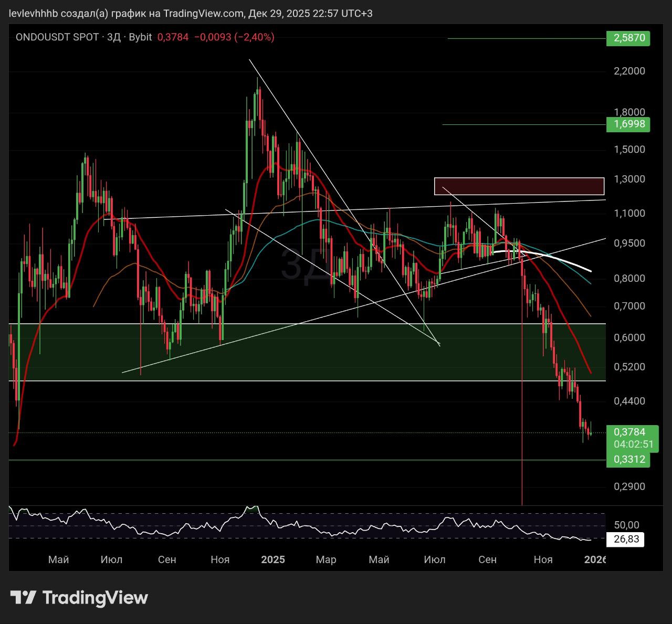Click the TradingView wordmark text
Viewport: 672px width, 624px height.
coord(95,597)
